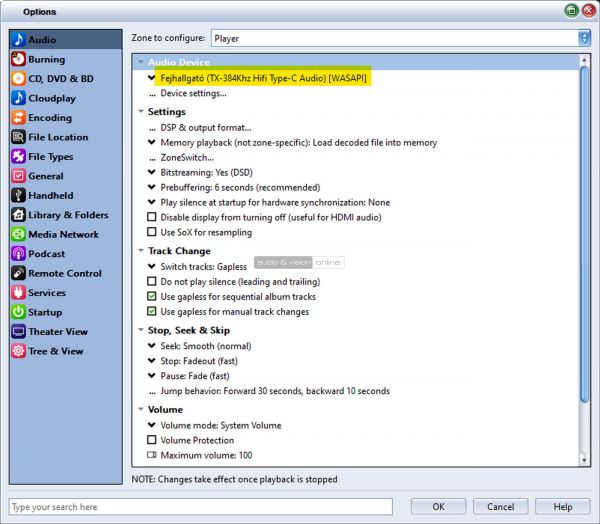The height and width of the screenshot is (524, 600).
Task: Click the File Location icon
Action: (x=19, y=137)
